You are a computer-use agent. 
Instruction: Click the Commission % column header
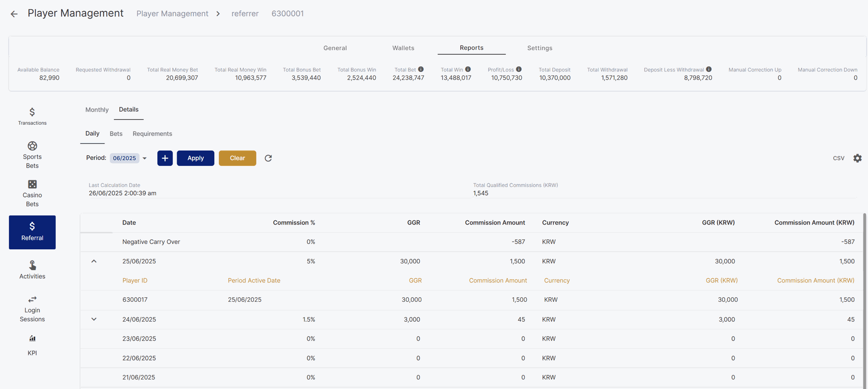point(294,223)
